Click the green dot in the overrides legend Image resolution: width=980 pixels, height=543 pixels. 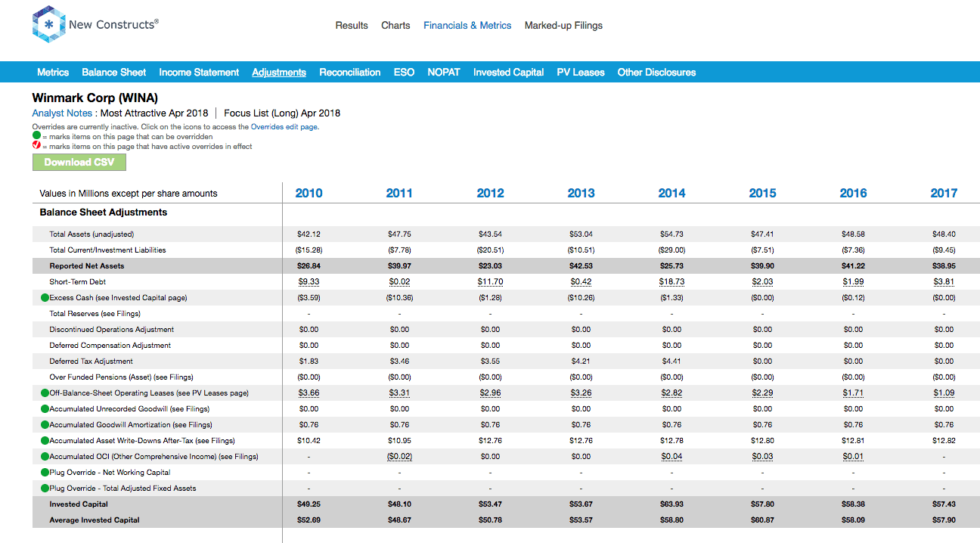pos(36,136)
